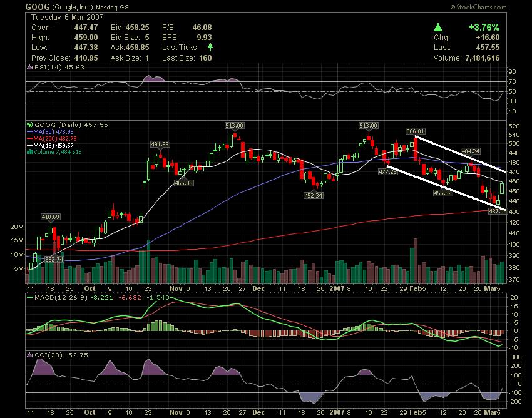This screenshot has width=532, height=418.
Task: Click the MACD signal value -6.682
Action: click(130, 298)
